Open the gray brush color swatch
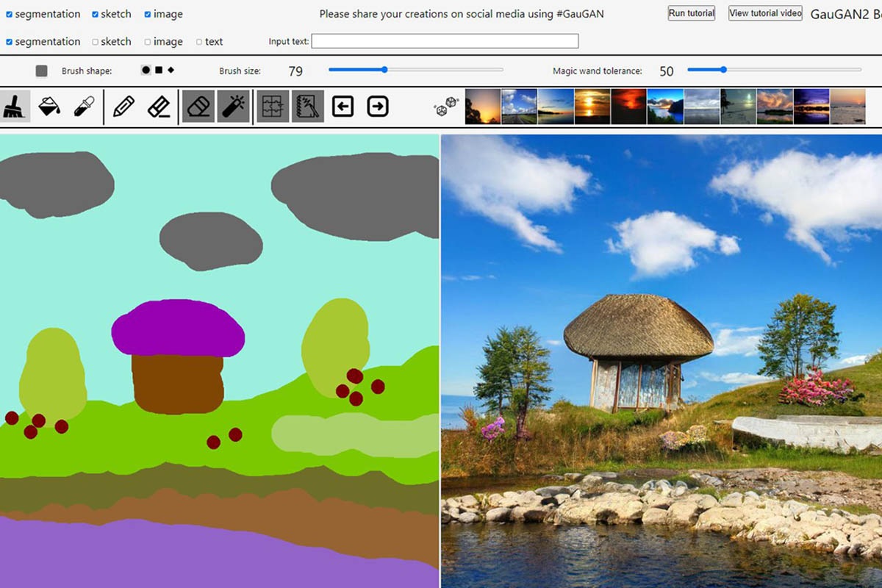This screenshot has height=588, width=882. 42,71
